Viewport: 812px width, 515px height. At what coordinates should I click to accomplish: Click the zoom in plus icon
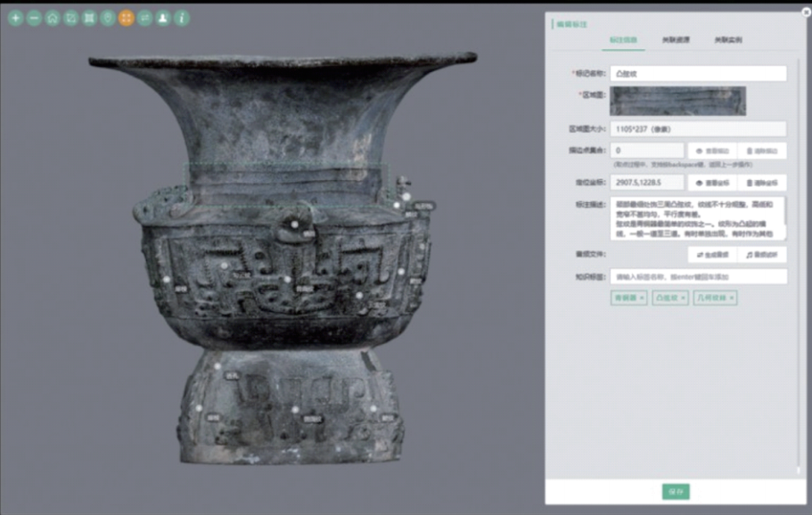[15, 18]
